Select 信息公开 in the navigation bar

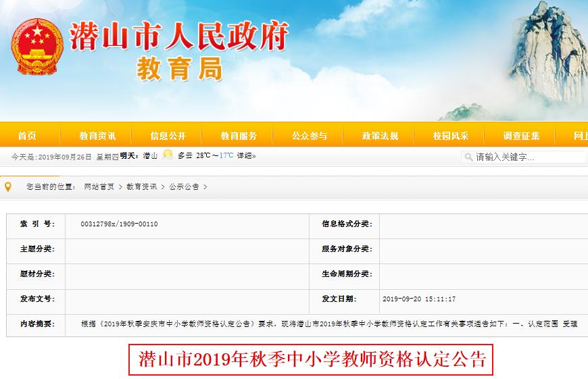click(168, 136)
